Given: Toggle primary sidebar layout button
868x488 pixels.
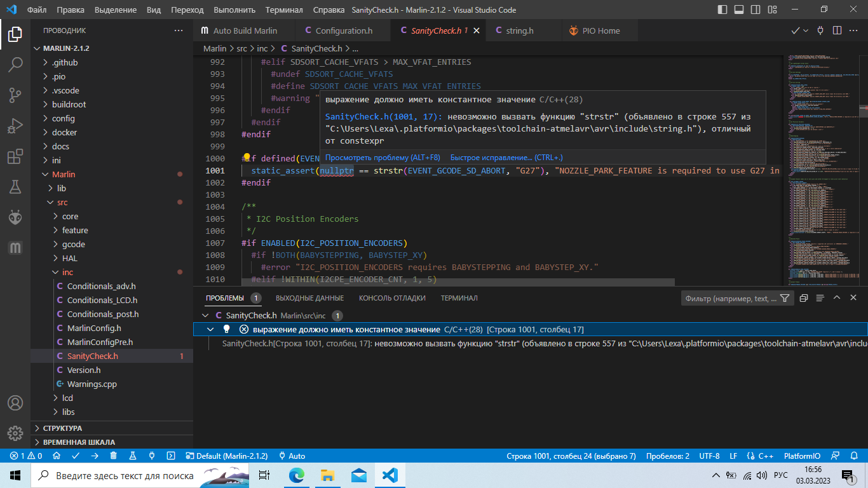Looking at the screenshot, I should [722, 10].
